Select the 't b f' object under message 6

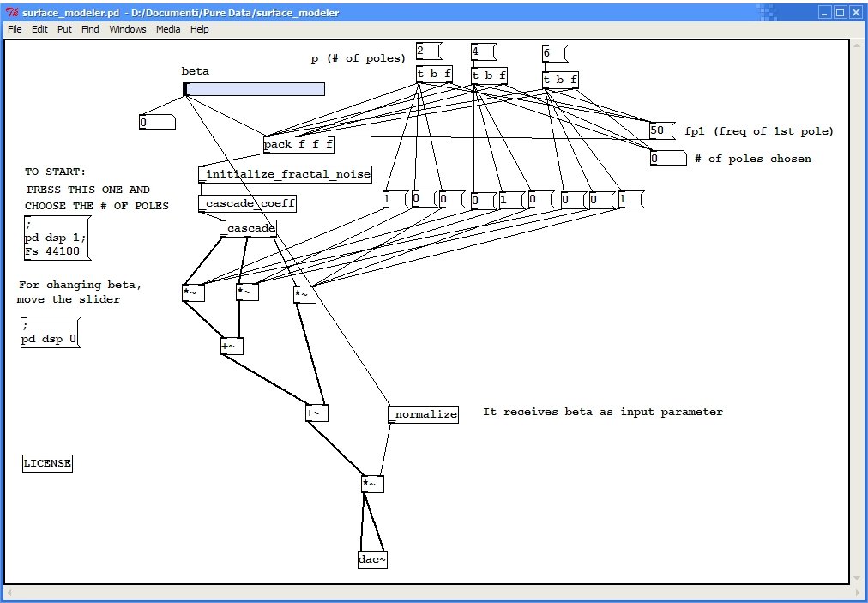[x=560, y=81]
